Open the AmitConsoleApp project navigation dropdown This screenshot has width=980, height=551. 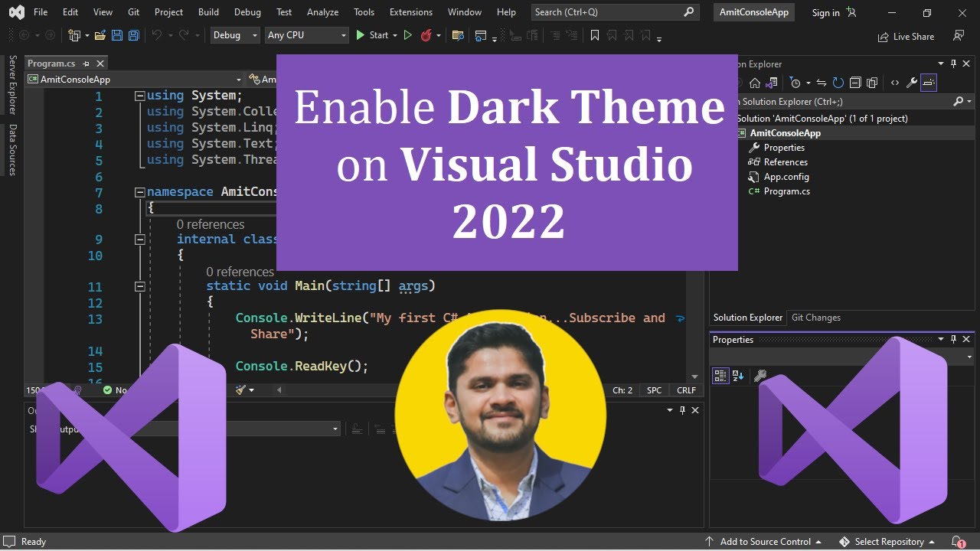click(134, 80)
